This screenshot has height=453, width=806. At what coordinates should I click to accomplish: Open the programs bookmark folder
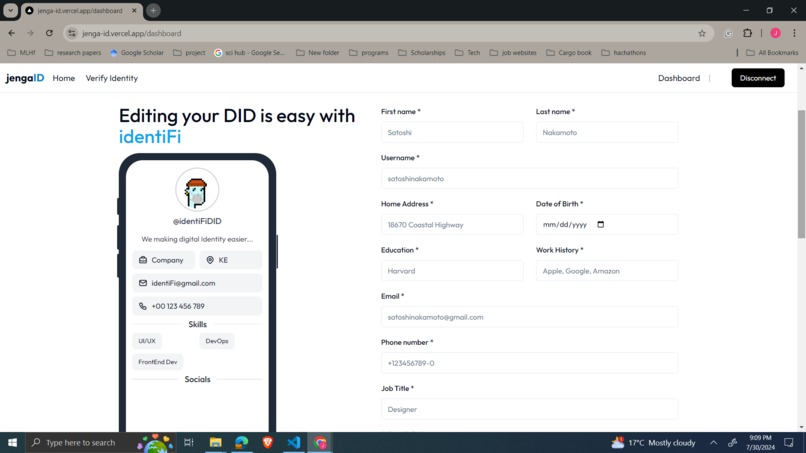click(369, 52)
